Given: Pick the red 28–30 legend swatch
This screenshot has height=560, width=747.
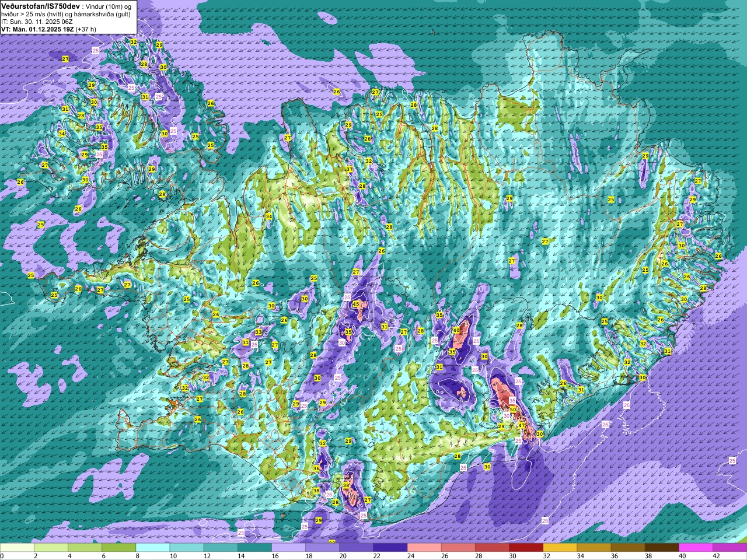Looking at the screenshot, I should [x=492, y=548].
